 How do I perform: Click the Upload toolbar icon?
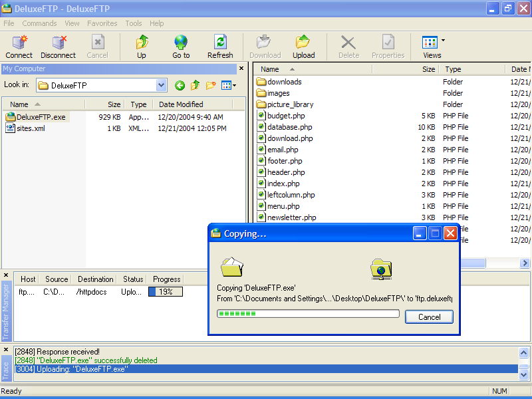click(x=303, y=43)
